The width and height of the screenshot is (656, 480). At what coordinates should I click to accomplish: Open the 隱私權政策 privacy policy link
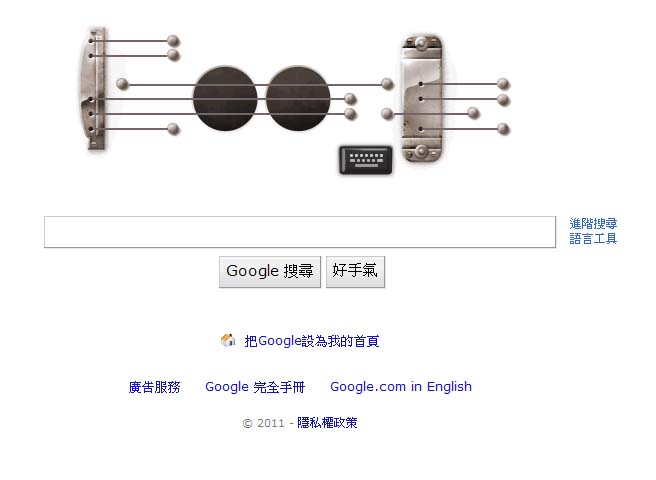coord(327,423)
